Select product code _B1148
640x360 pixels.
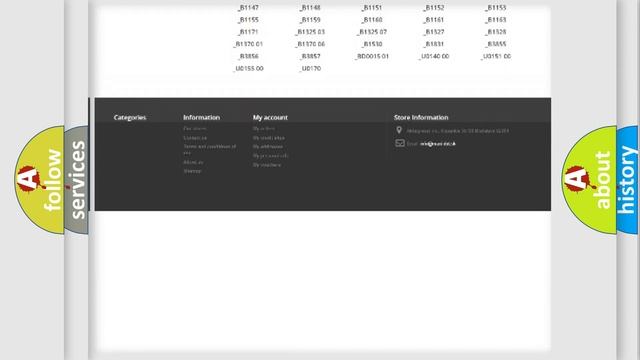pyautogui.click(x=310, y=7)
